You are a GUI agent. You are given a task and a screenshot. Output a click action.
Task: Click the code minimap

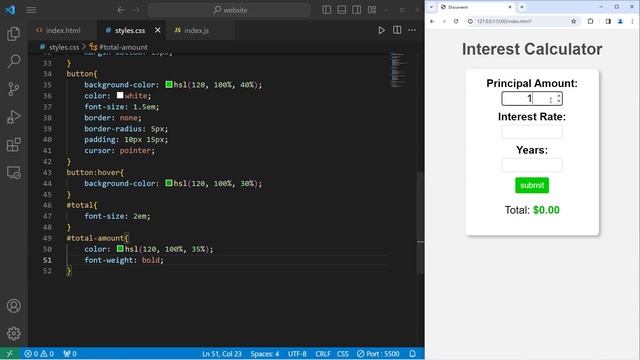coord(399,70)
